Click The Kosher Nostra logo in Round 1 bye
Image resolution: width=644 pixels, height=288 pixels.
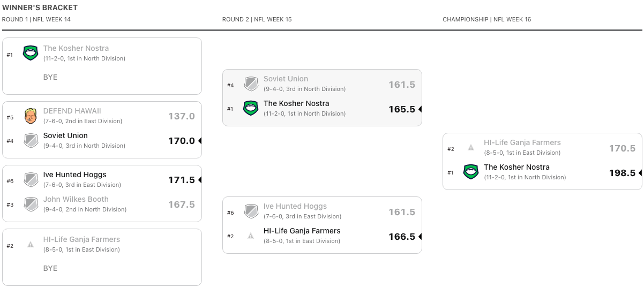31,53
